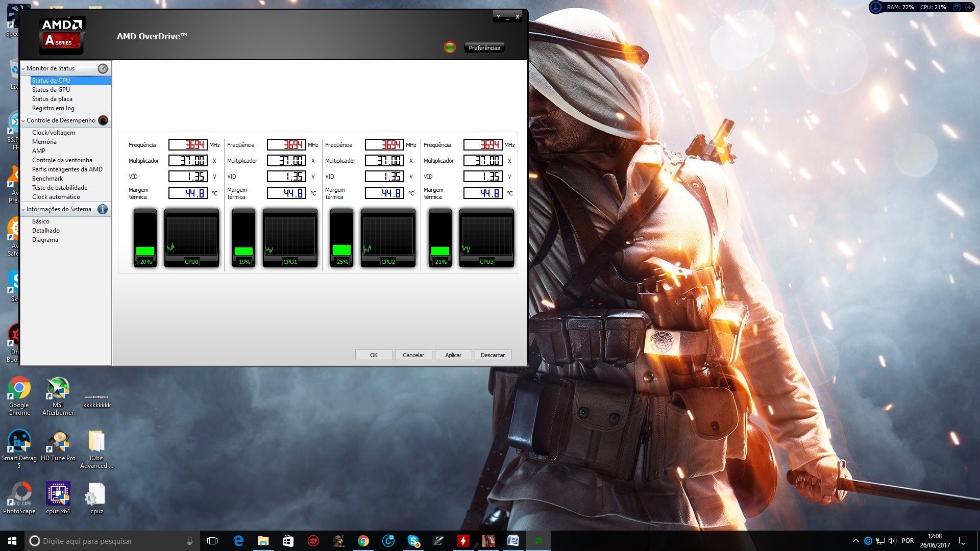Screen dimensions: 980x551
Task: Launch Microsoft Edge from taskbar
Action: (x=238, y=541)
